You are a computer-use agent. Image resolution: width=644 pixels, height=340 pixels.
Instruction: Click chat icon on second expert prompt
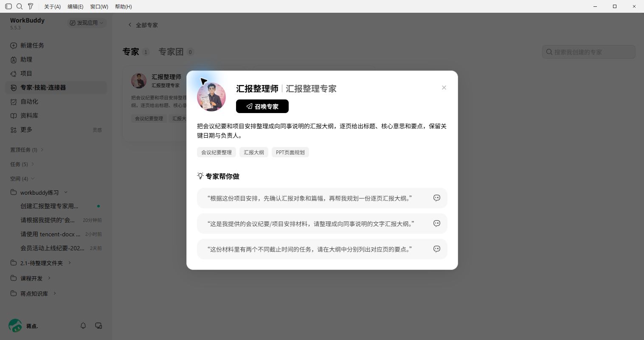point(436,224)
